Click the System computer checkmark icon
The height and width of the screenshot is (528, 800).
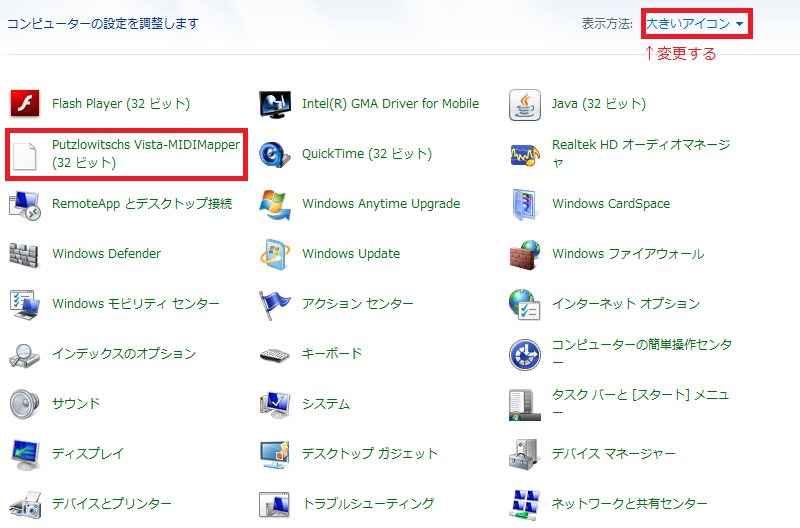coord(275,405)
